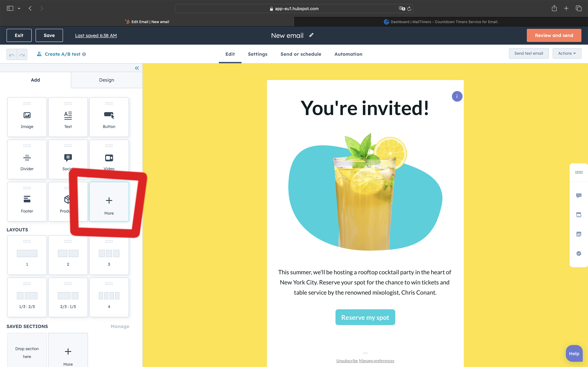588x367 pixels.
Task: Pick the Divider module
Action: tap(27, 159)
